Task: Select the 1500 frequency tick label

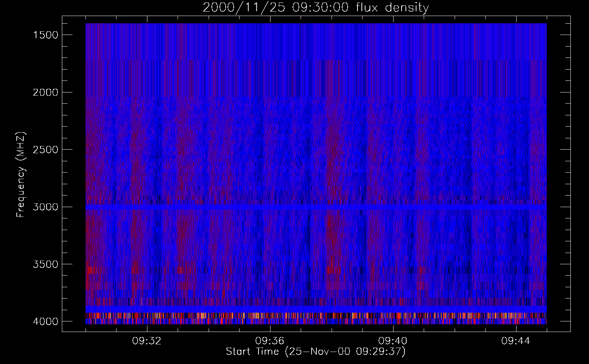Action: 46,35
